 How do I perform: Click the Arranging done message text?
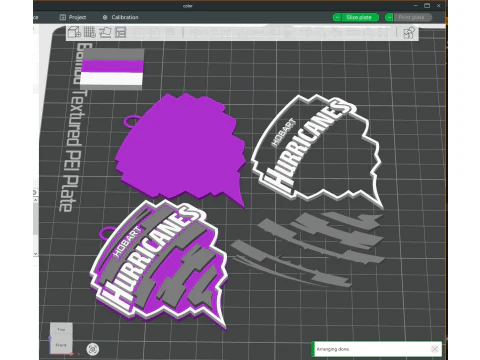coord(333,349)
